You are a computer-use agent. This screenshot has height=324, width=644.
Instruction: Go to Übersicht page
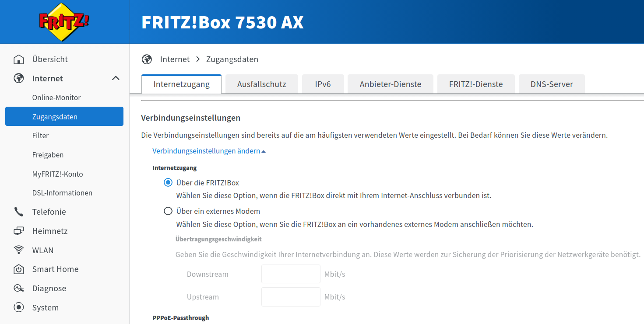pyautogui.click(x=50, y=59)
